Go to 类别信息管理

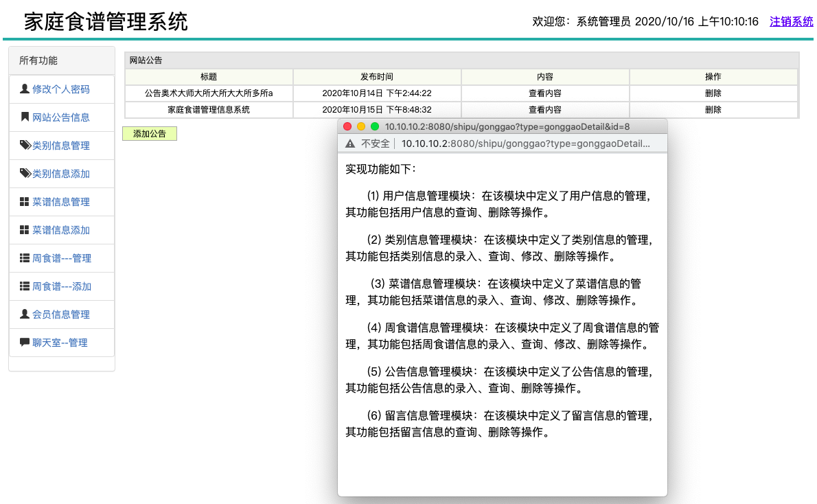(61, 146)
